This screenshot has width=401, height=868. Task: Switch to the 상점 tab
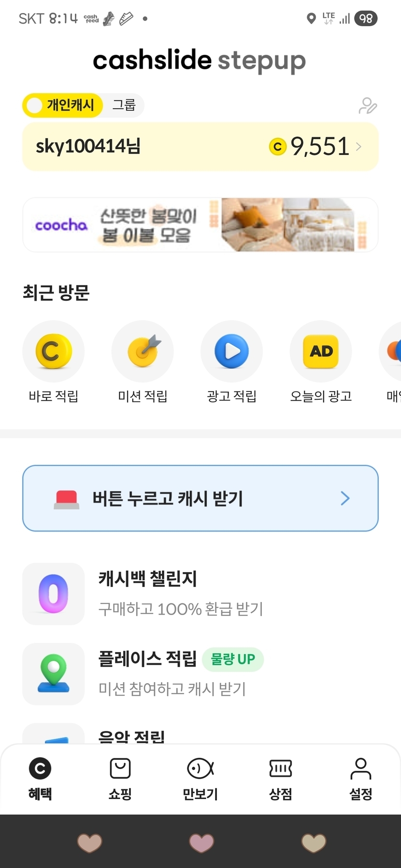point(281,778)
